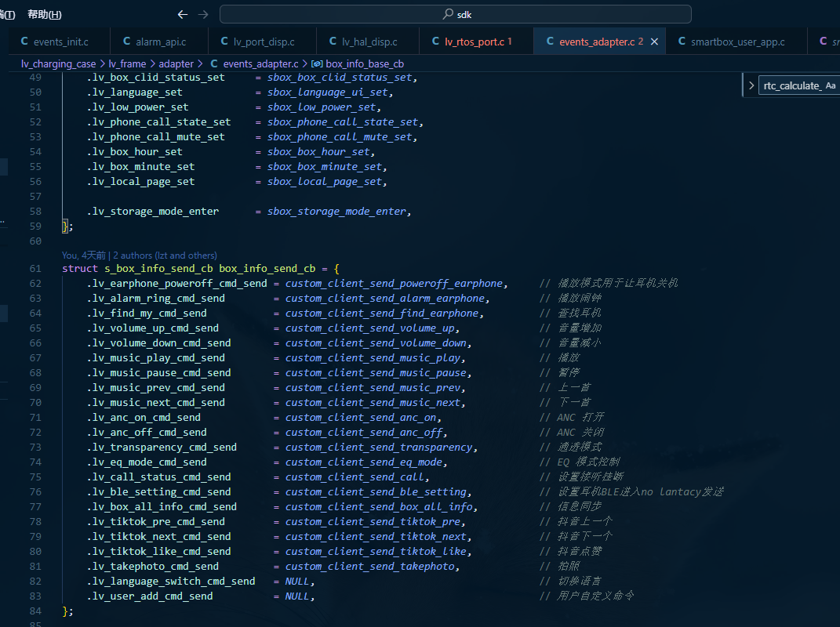The width and height of the screenshot is (840, 627).
Task: Close the events_adapter.c tab
Action: 654,42
